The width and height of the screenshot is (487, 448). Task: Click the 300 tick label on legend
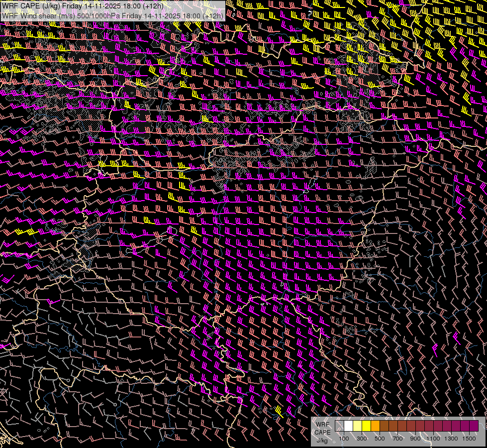click(x=362, y=439)
